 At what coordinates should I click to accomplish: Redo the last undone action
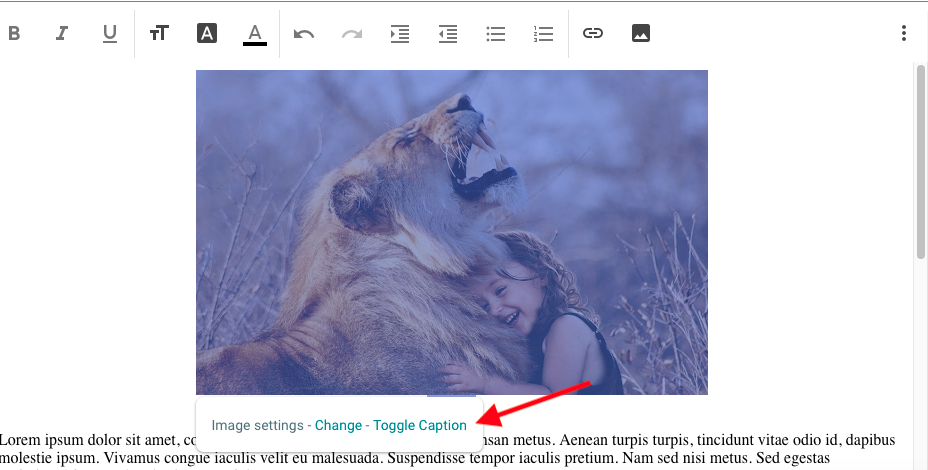tap(352, 33)
